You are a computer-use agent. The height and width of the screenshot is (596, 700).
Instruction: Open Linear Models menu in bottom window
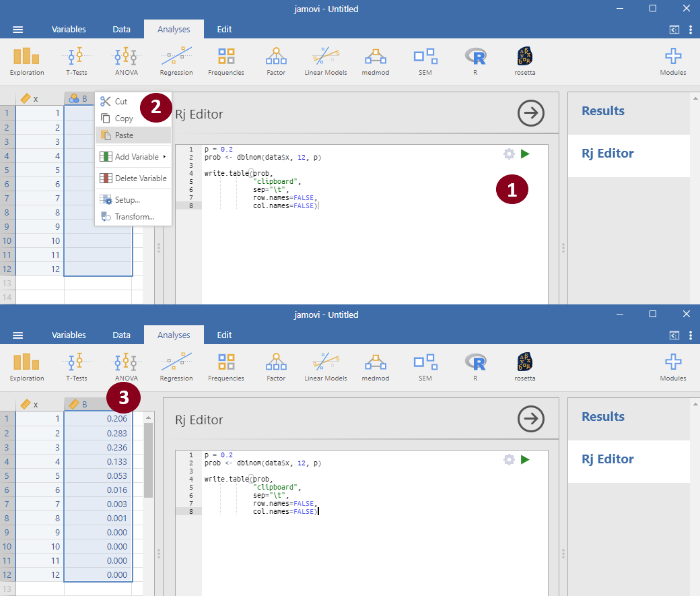pos(326,367)
